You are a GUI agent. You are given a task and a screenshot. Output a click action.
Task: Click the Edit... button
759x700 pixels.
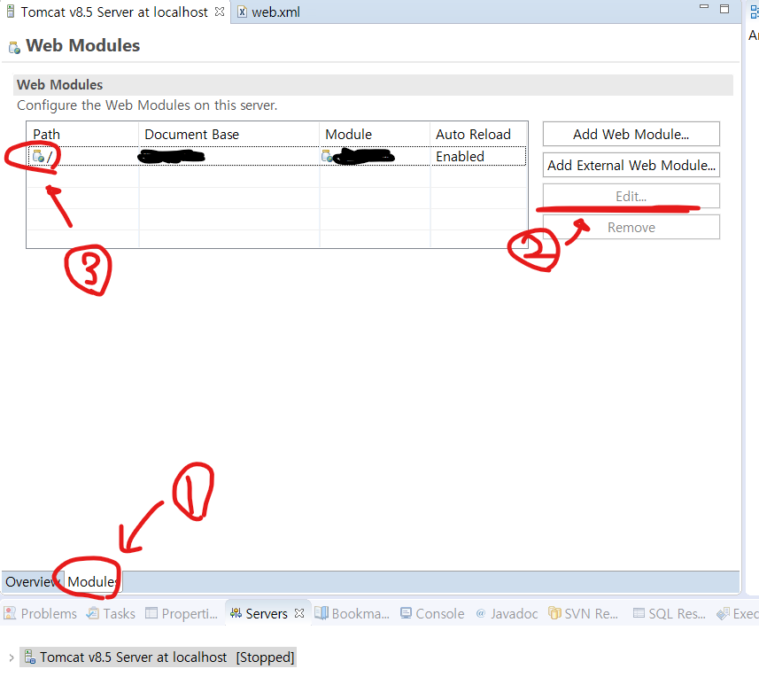pos(631,196)
